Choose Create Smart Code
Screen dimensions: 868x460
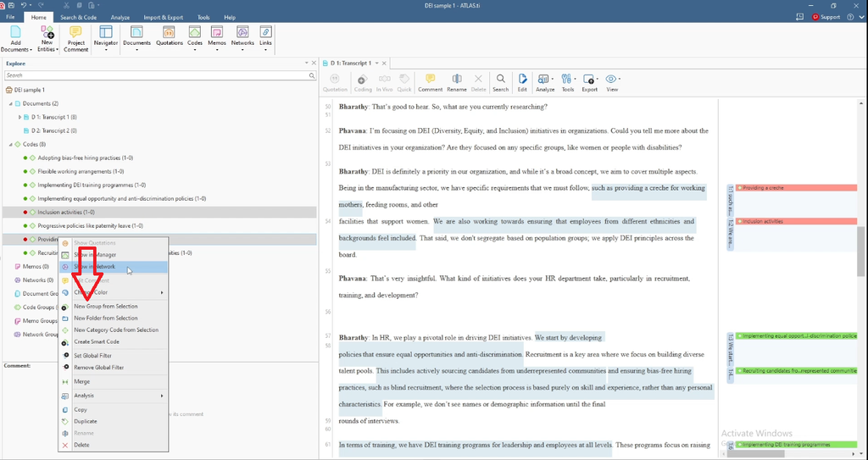pos(114,341)
